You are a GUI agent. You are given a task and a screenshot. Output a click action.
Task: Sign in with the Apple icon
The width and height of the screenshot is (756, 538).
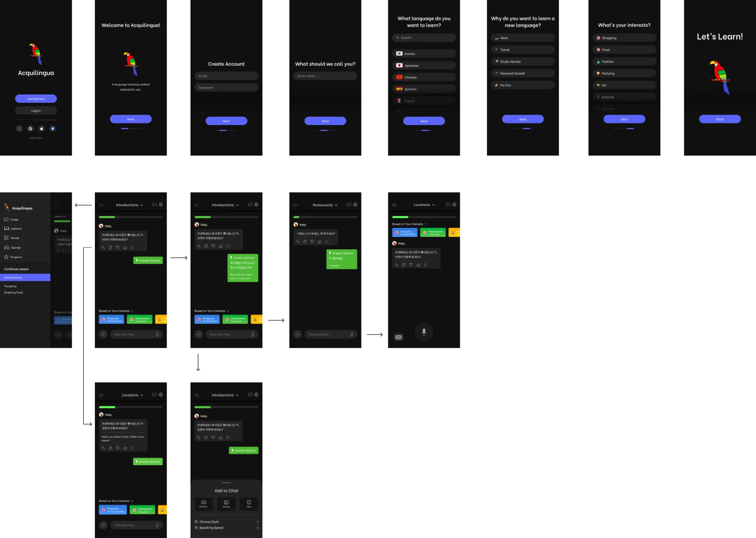click(42, 128)
